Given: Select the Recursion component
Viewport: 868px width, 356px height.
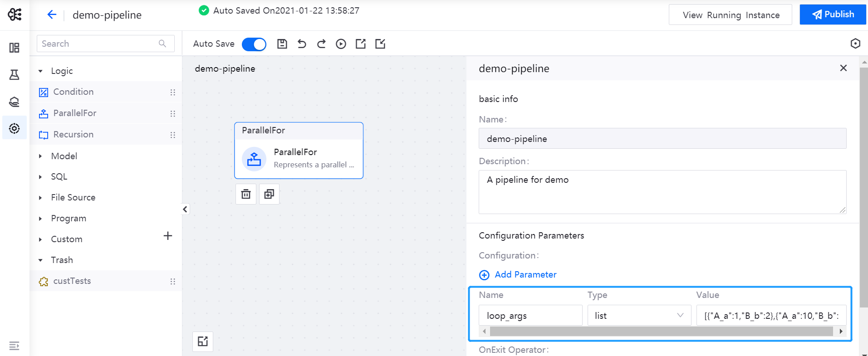Looking at the screenshot, I should 74,135.
